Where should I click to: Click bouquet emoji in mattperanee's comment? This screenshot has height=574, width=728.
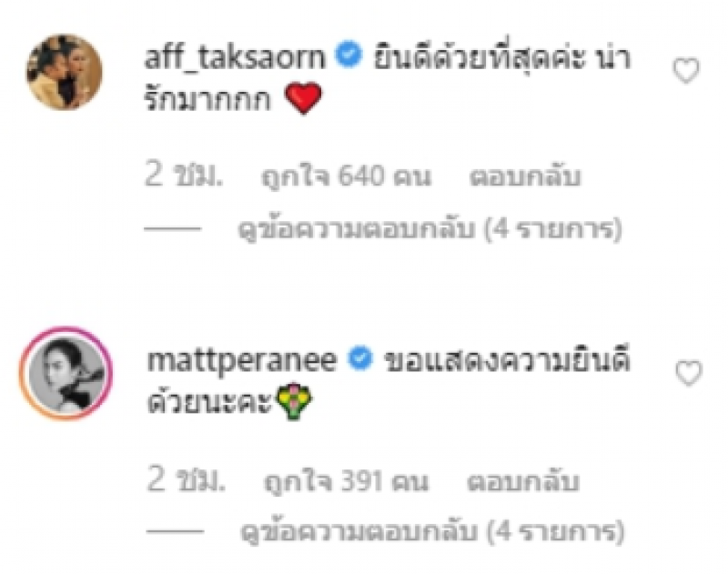pyautogui.click(x=294, y=401)
